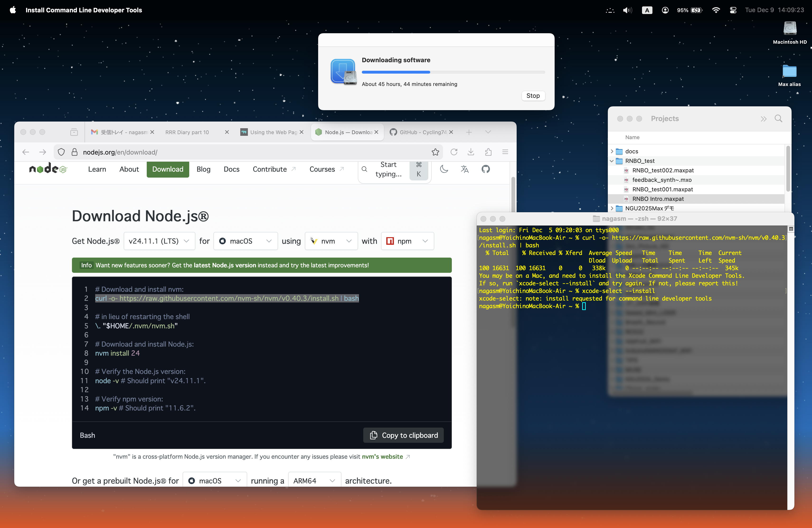Screen dimensions: 812x528
Task: Click the download progress bar
Action: (453, 72)
